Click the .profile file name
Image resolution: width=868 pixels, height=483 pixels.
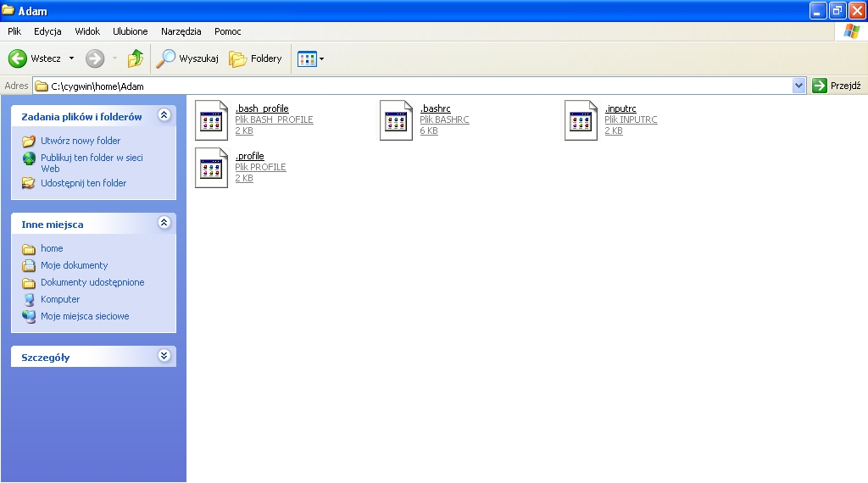(250, 156)
